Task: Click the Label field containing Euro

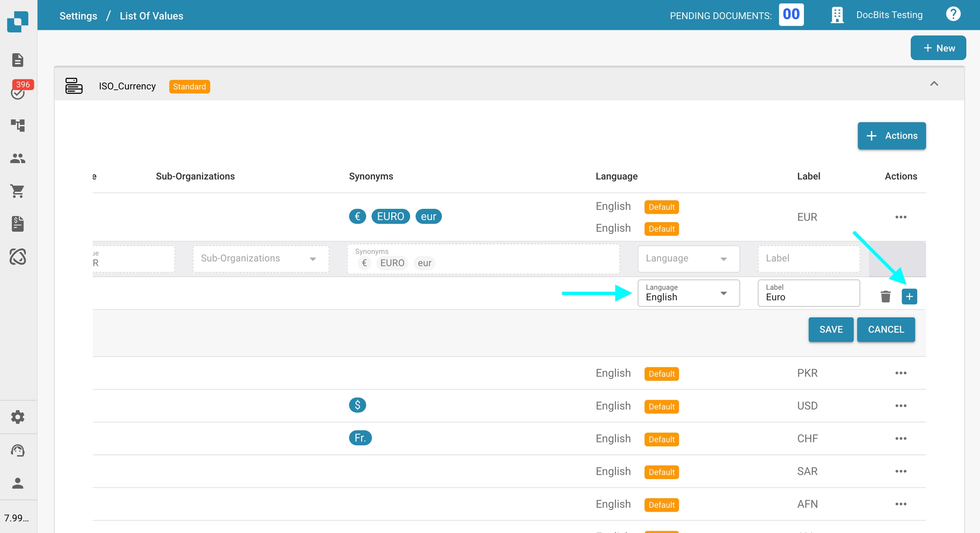Action: coord(808,293)
